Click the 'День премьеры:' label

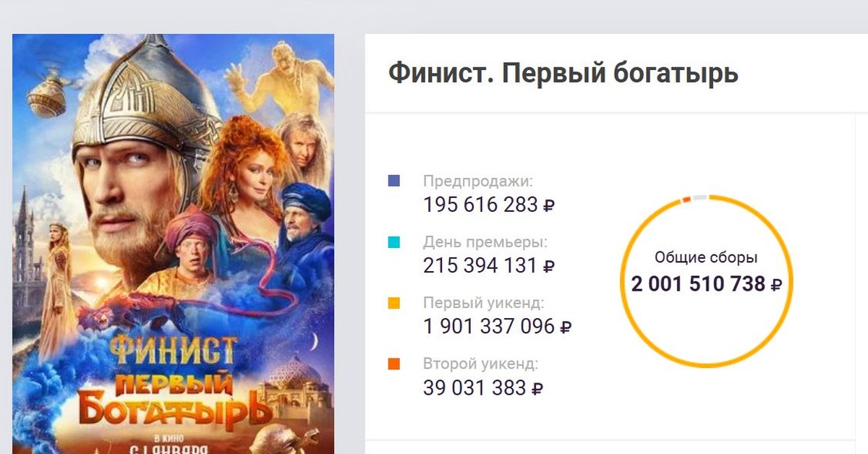click(485, 243)
